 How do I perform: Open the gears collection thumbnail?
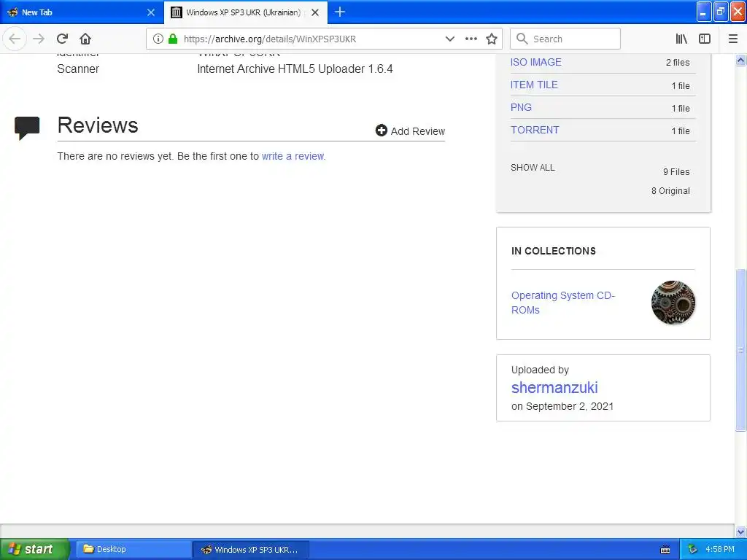(x=673, y=303)
